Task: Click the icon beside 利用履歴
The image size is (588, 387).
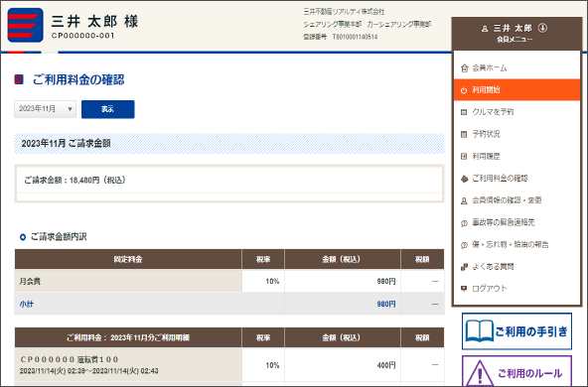Action: point(464,156)
